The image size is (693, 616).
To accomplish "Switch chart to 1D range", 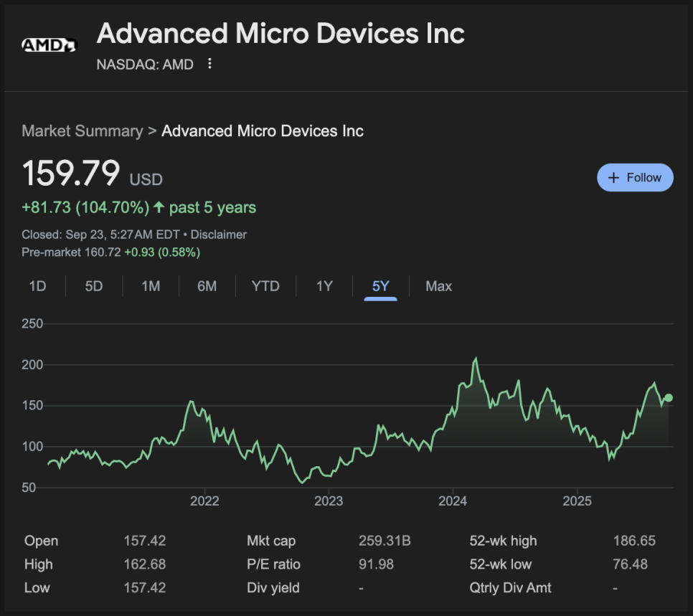I will [x=37, y=286].
